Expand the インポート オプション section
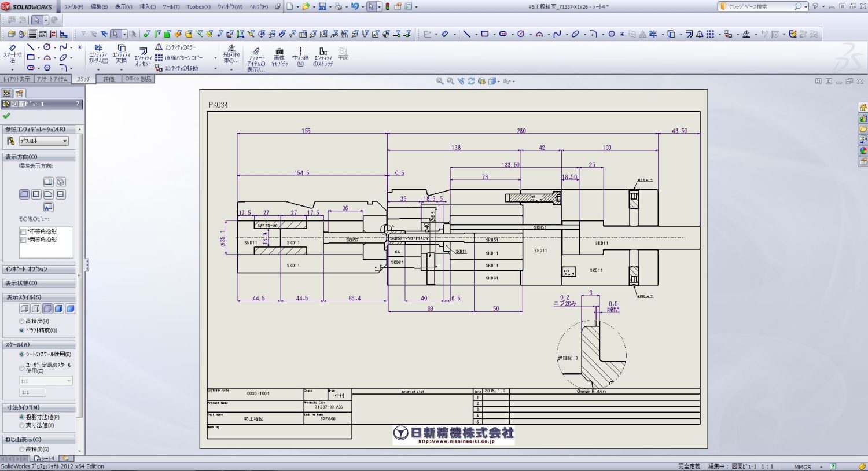The image size is (868, 471). [39, 270]
